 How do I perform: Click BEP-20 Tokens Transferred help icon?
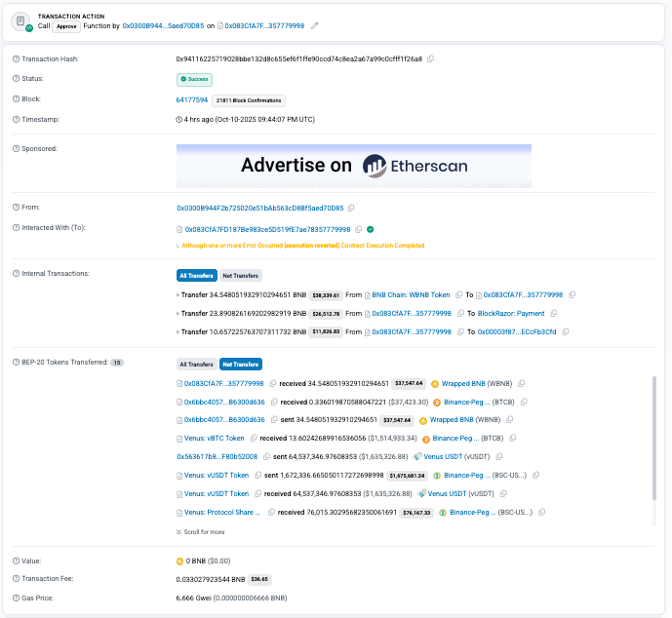click(x=16, y=362)
